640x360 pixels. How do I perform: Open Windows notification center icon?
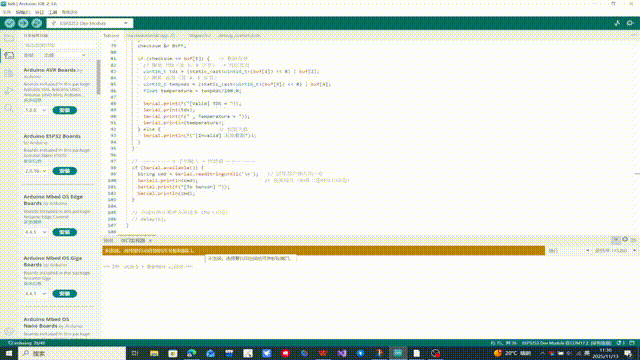(628, 353)
